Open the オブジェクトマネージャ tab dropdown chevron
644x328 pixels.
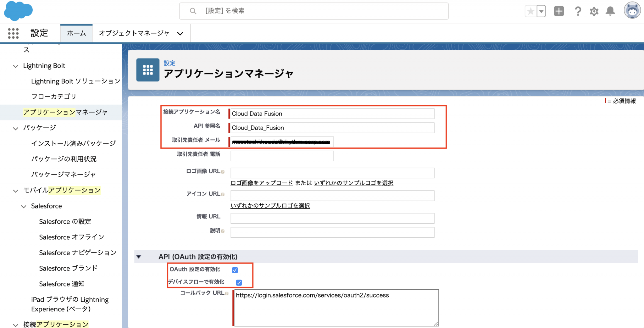click(x=180, y=33)
